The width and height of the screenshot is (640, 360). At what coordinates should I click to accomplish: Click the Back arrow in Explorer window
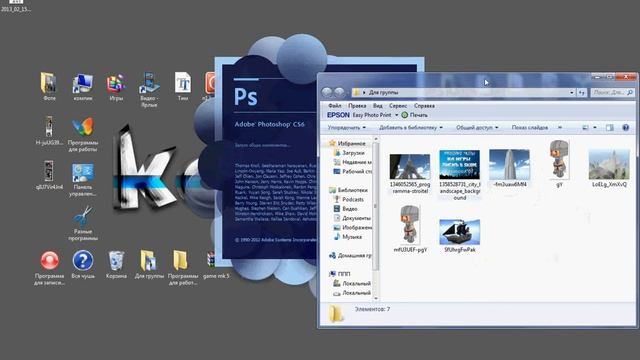click(x=327, y=92)
